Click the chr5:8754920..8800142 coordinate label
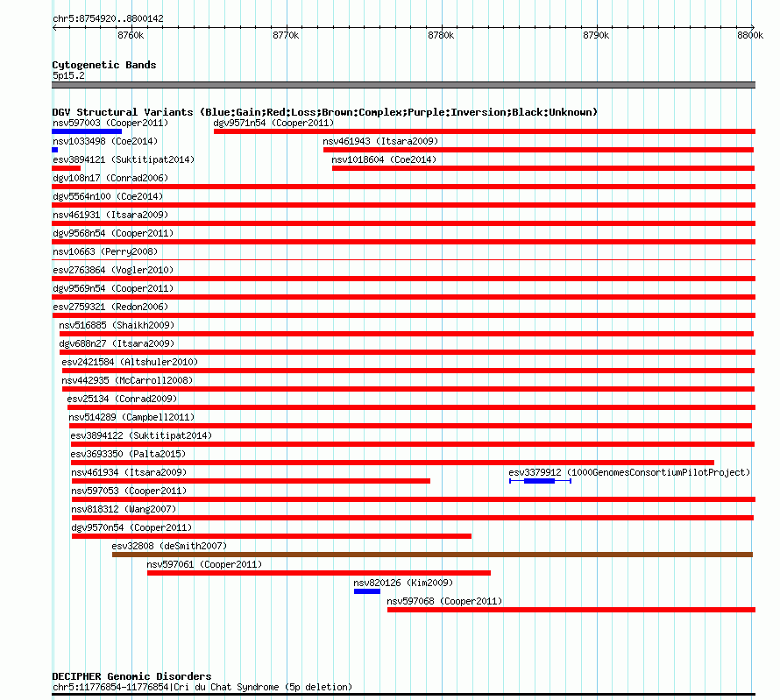The image size is (780, 700). click(108, 18)
